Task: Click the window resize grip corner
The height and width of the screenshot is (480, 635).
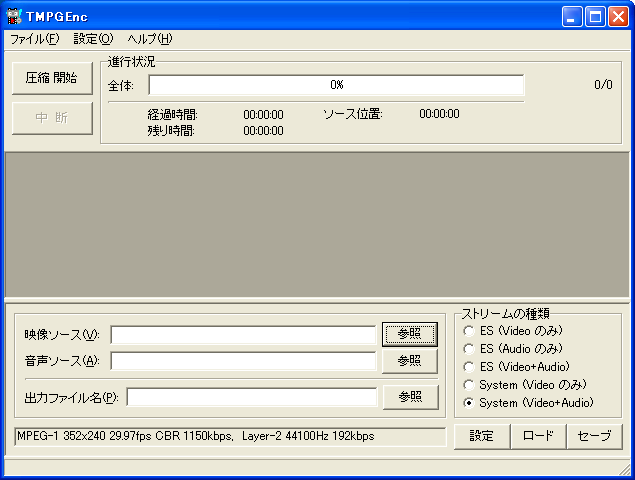Action: point(625,469)
